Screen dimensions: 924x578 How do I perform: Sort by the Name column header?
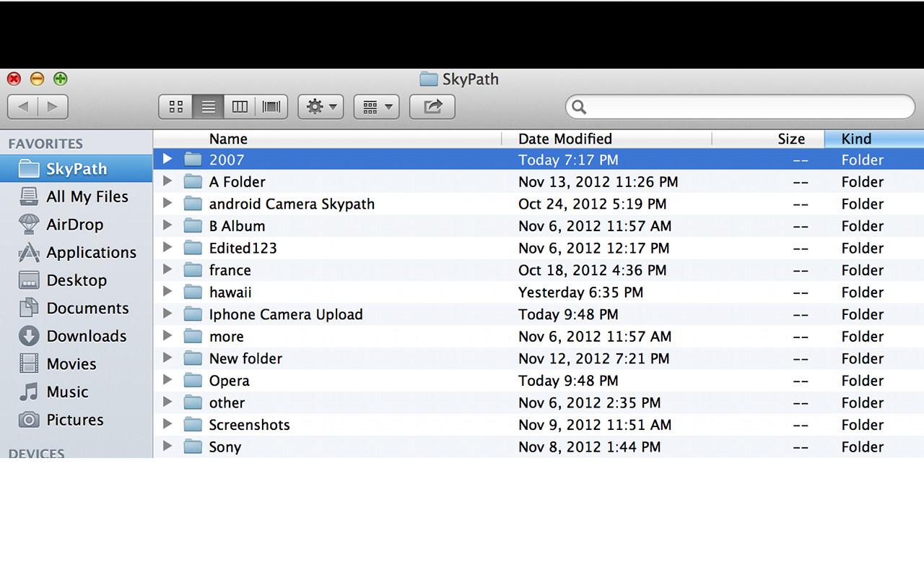[x=228, y=139]
